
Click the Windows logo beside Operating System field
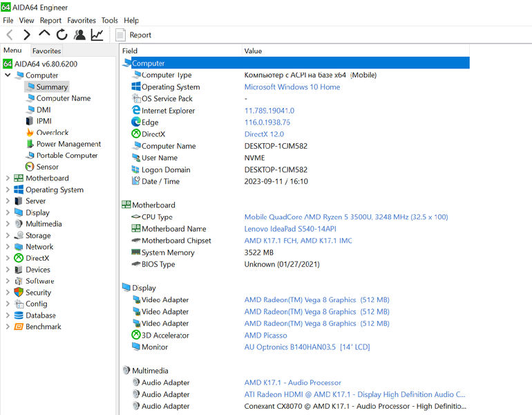click(x=136, y=86)
